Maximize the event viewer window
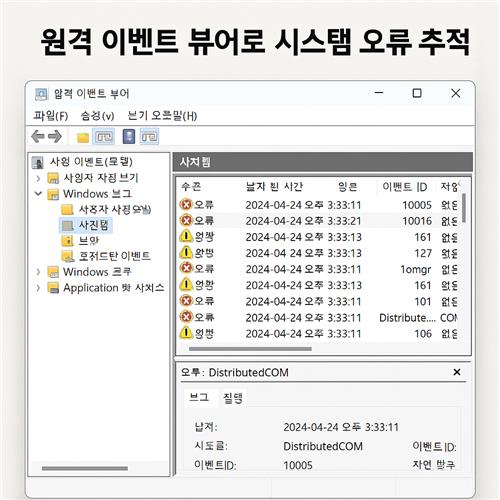 coord(417,93)
